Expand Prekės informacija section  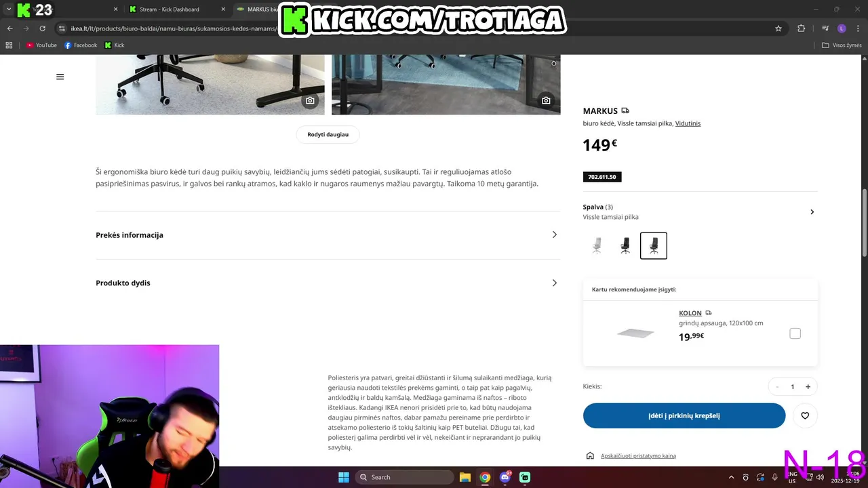point(328,235)
